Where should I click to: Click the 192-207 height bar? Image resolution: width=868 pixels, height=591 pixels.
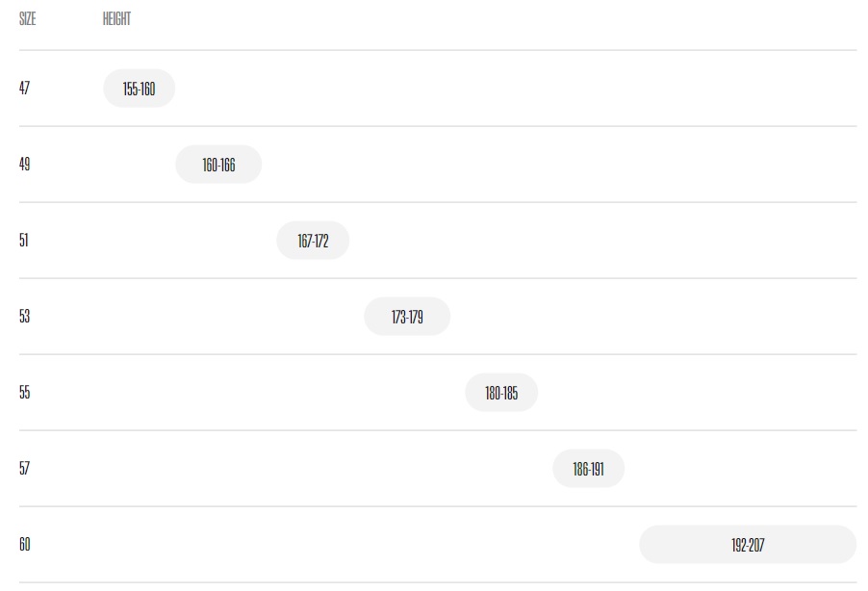click(748, 545)
